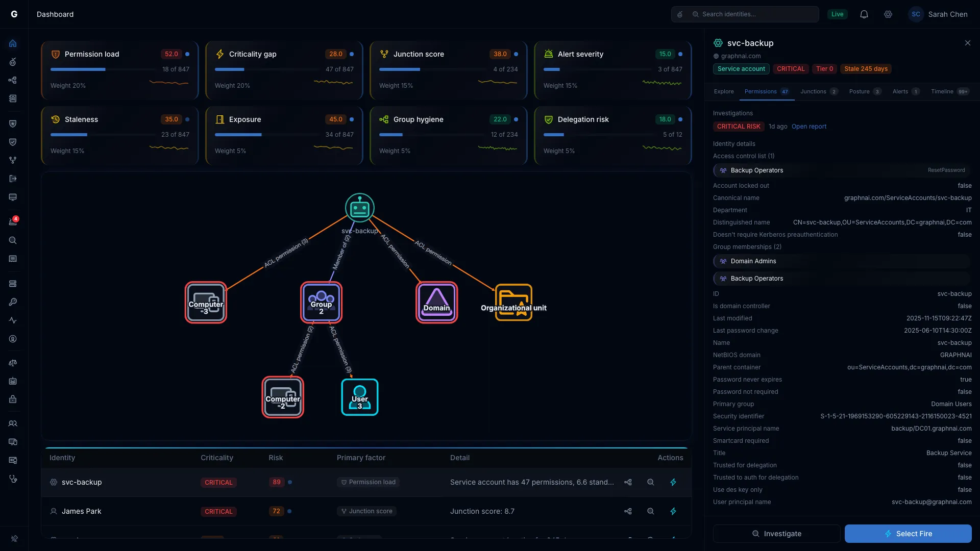Select the User 3 graph node
The width and height of the screenshot is (980, 551).
(x=360, y=397)
